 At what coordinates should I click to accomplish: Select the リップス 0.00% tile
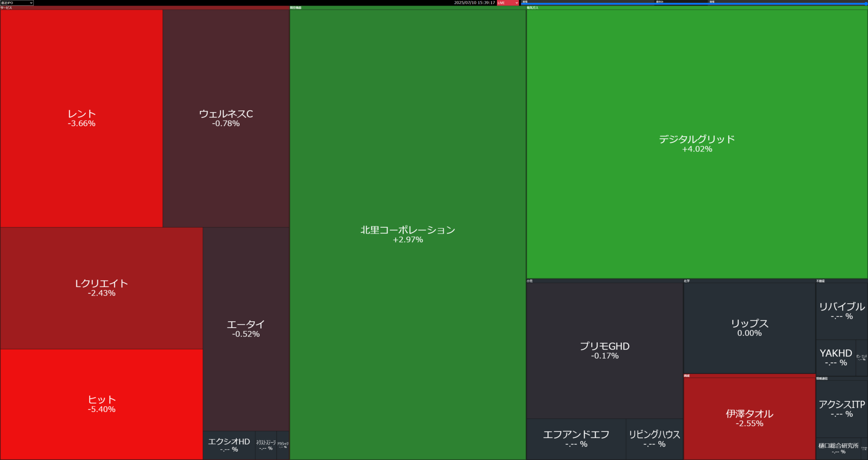pos(749,328)
